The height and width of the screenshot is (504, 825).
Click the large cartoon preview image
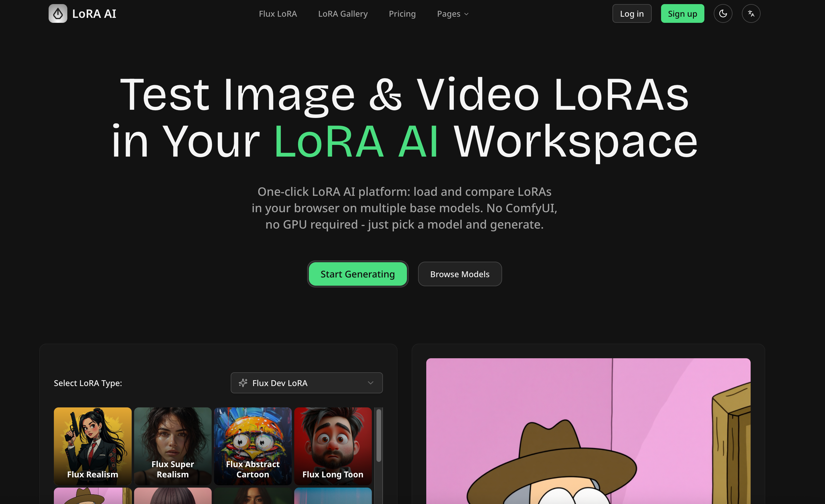tap(588, 428)
